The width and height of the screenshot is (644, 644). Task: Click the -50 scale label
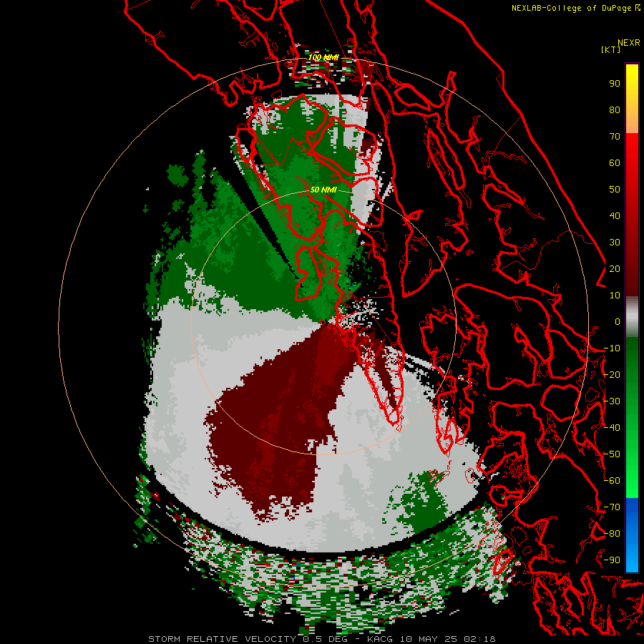(x=612, y=454)
